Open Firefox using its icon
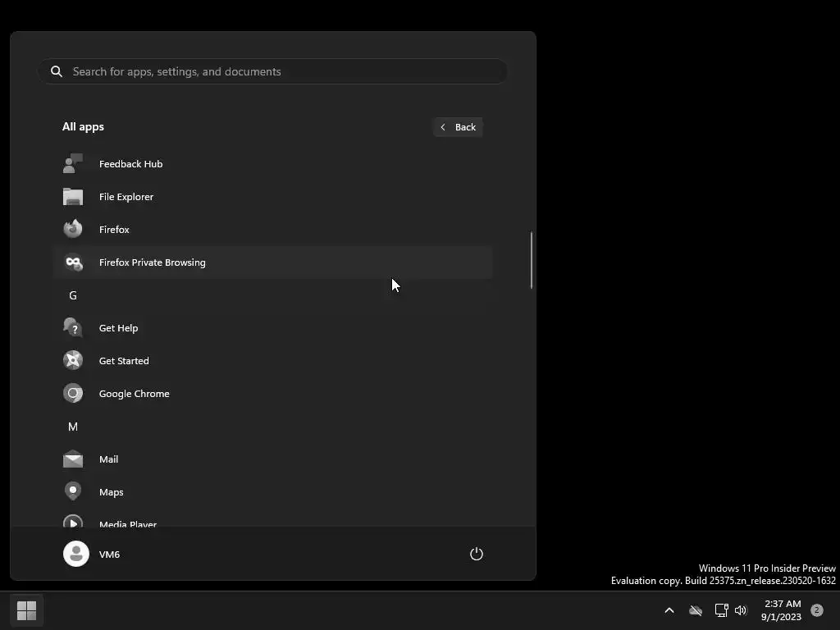The height and width of the screenshot is (630, 840). [x=73, y=230]
